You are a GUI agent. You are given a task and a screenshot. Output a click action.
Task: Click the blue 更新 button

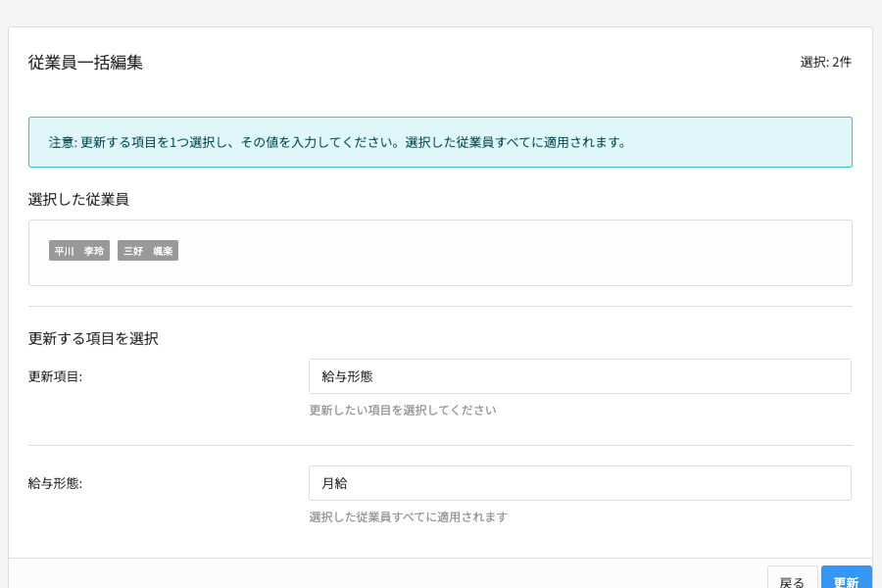[846, 580]
